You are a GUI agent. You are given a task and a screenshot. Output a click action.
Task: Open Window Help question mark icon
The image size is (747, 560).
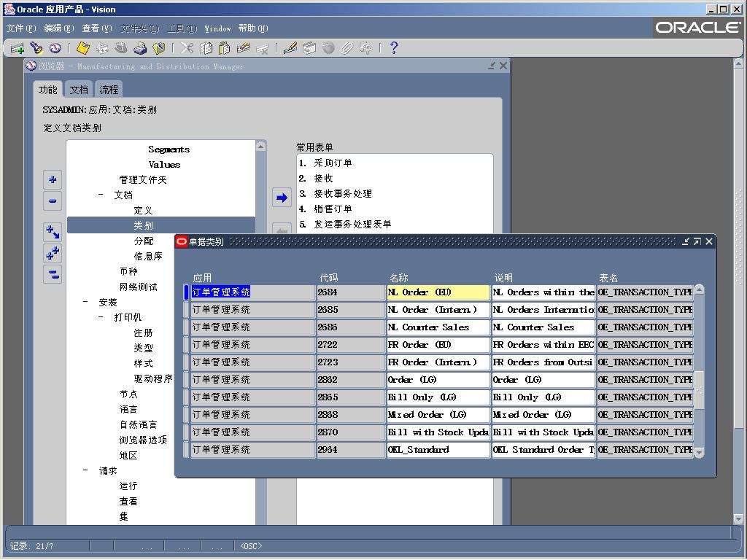coord(393,48)
